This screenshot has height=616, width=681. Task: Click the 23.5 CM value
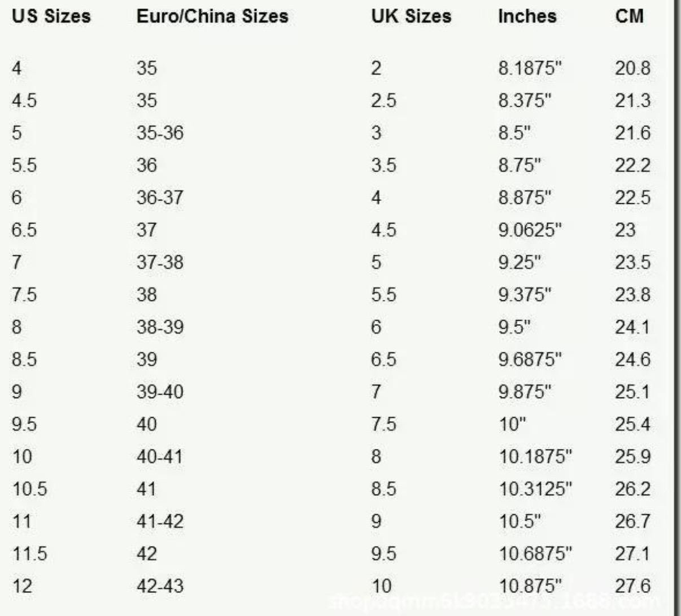pos(632,263)
